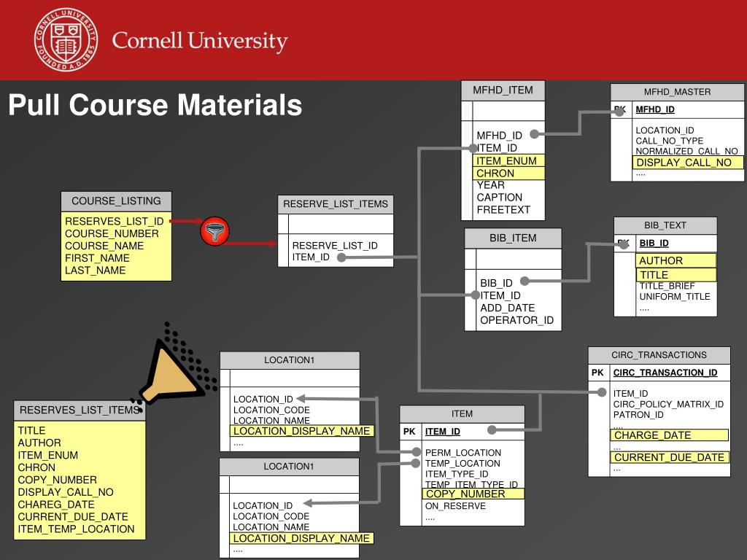Click the Cornell University seal logo

[66, 39]
